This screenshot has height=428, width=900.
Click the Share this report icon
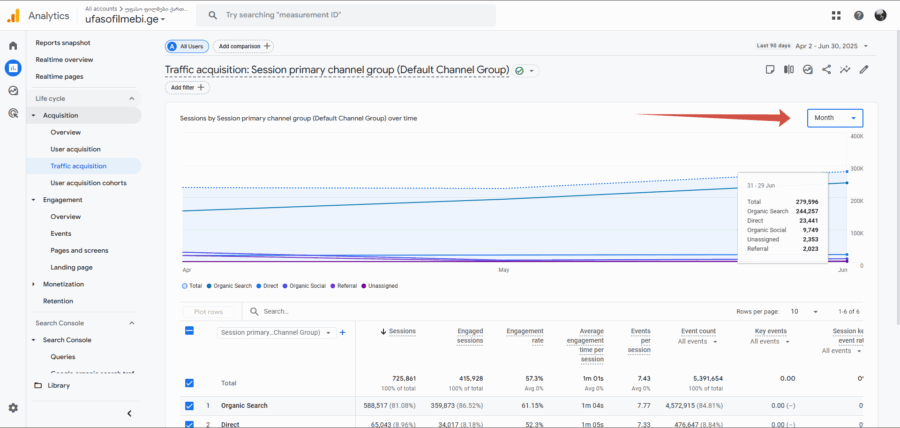[x=827, y=69]
